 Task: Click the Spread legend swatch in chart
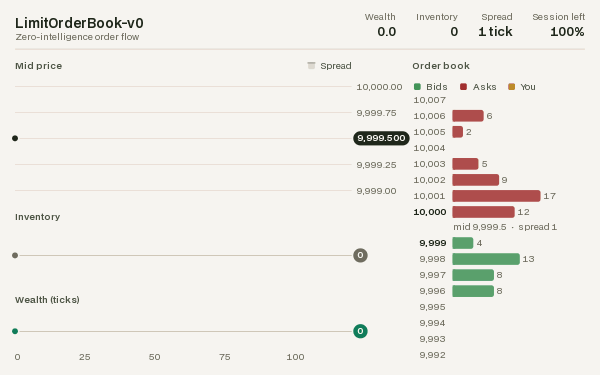point(311,66)
